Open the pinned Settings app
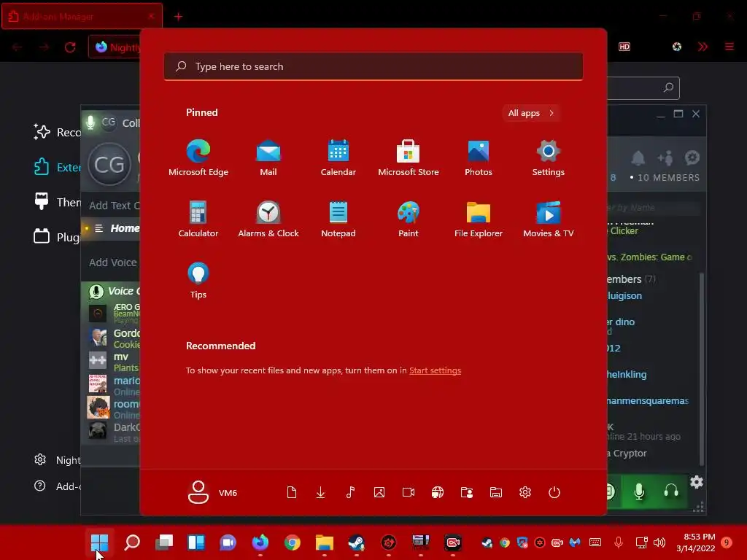 pos(549,158)
